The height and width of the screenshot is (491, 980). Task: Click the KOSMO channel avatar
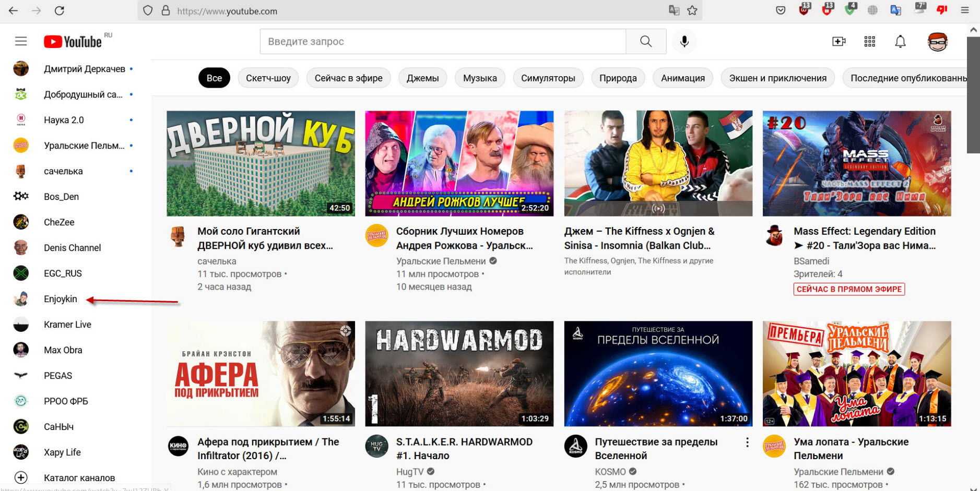(575, 446)
